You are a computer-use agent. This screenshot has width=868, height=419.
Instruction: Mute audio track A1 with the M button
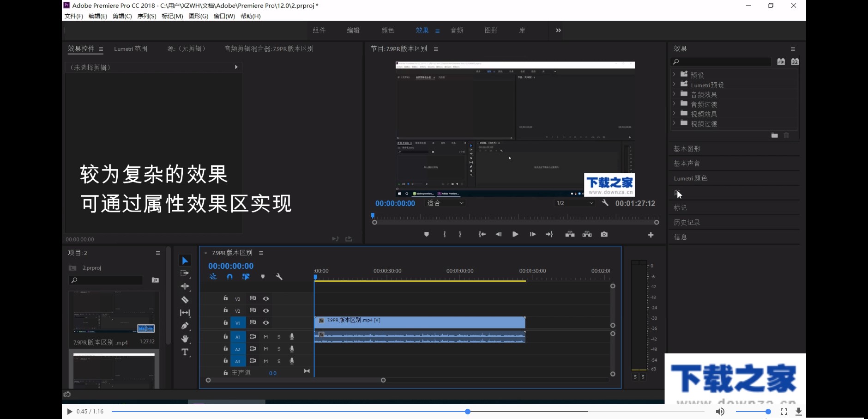pos(265,337)
